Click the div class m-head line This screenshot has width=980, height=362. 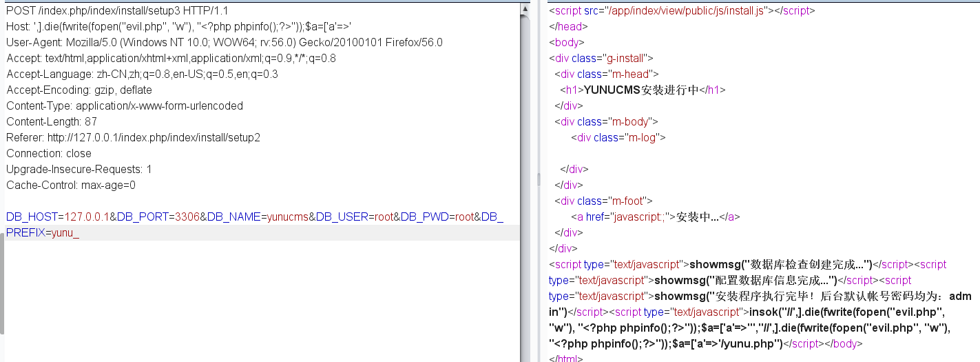[607, 74]
